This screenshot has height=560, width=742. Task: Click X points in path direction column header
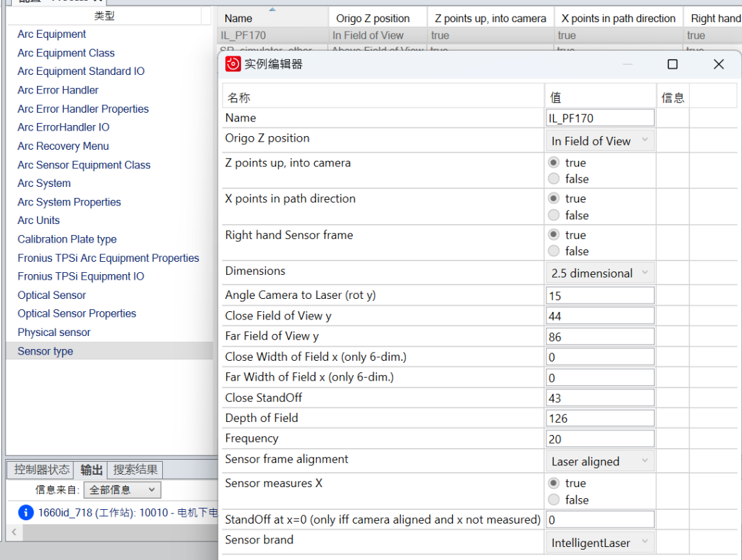pyautogui.click(x=618, y=19)
